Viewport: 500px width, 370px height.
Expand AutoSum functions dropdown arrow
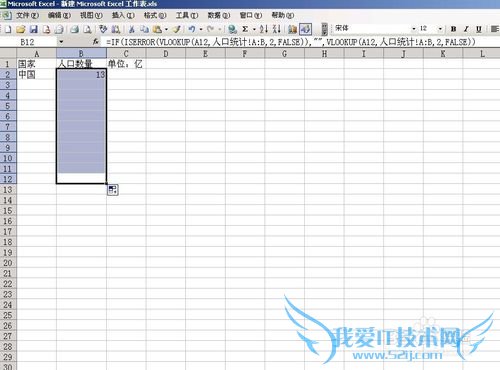pyautogui.click(x=254, y=29)
